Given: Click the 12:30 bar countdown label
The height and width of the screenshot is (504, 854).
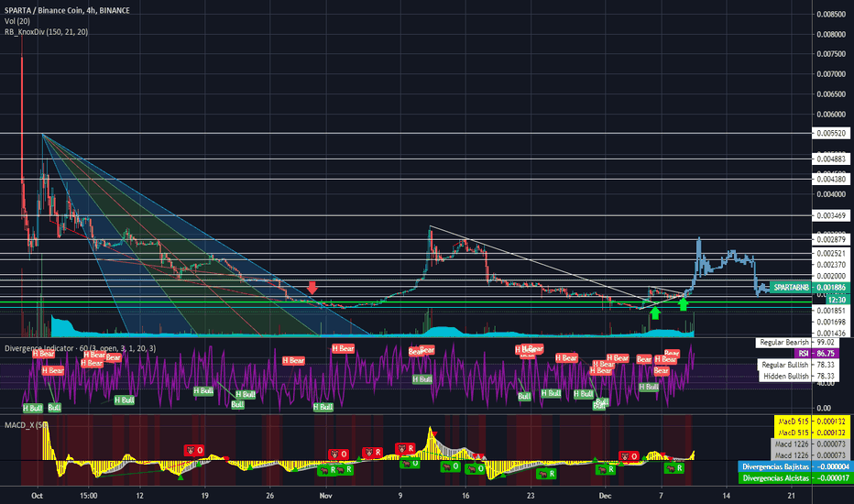Looking at the screenshot, I should [x=837, y=300].
